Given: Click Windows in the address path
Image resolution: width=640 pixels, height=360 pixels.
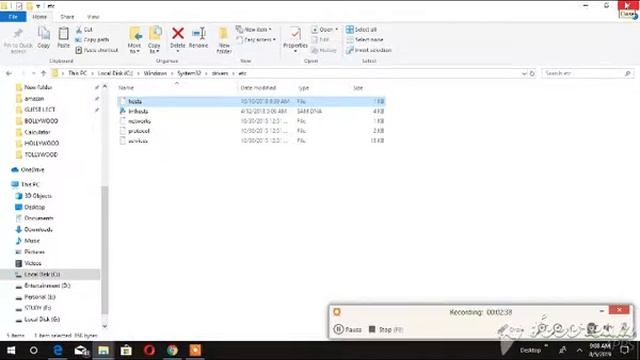Looking at the screenshot, I should point(155,73).
